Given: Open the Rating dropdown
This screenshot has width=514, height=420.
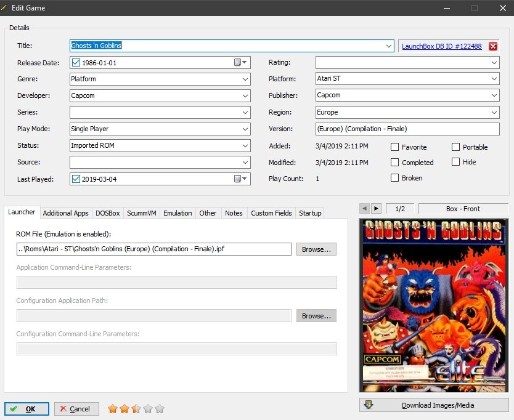Looking at the screenshot, I should [x=494, y=63].
